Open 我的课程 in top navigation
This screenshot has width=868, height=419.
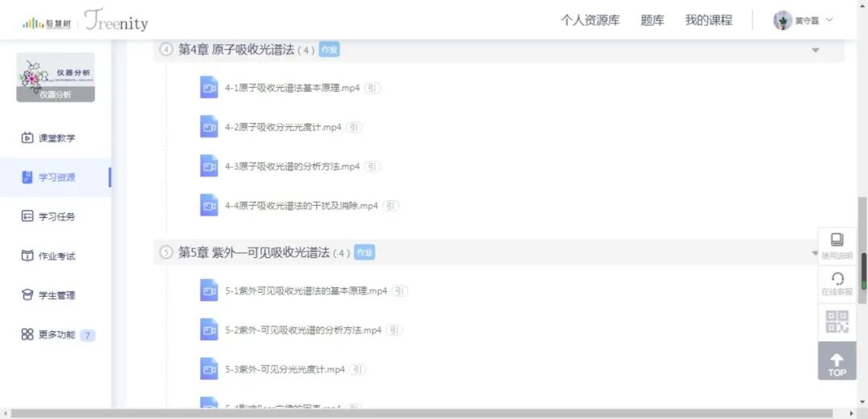tap(709, 20)
